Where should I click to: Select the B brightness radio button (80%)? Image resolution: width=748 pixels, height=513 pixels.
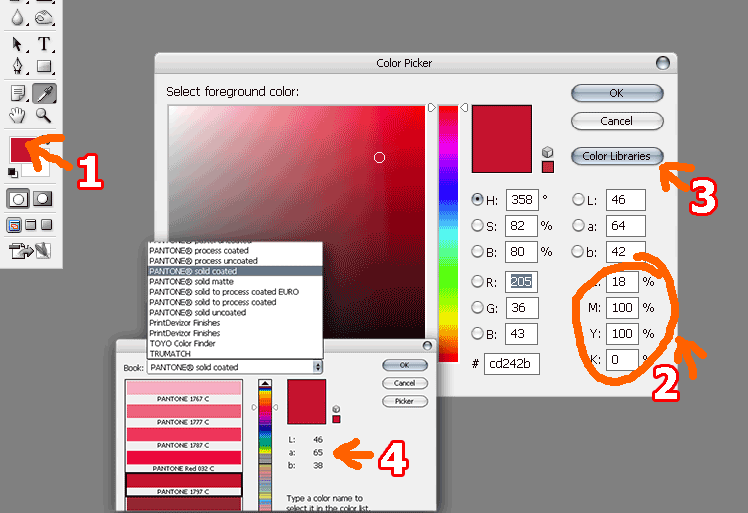(x=477, y=251)
